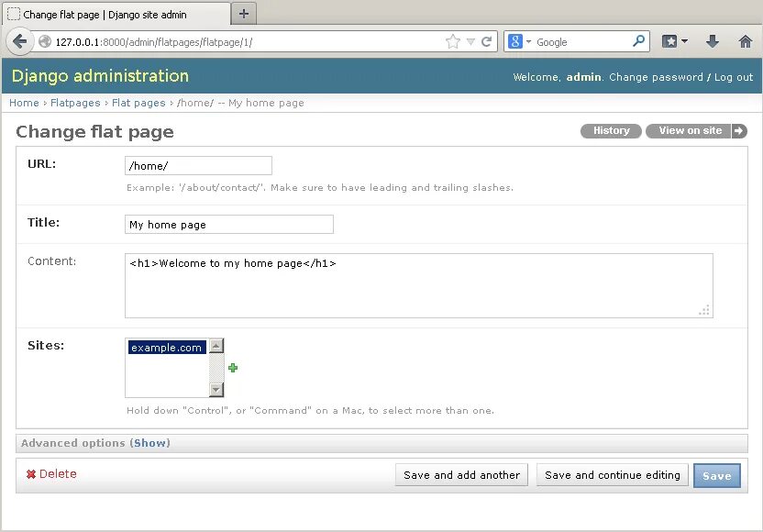Viewport: 763px width, 532px height.
Task: Click the Change password link
Action: coord(656,77)
